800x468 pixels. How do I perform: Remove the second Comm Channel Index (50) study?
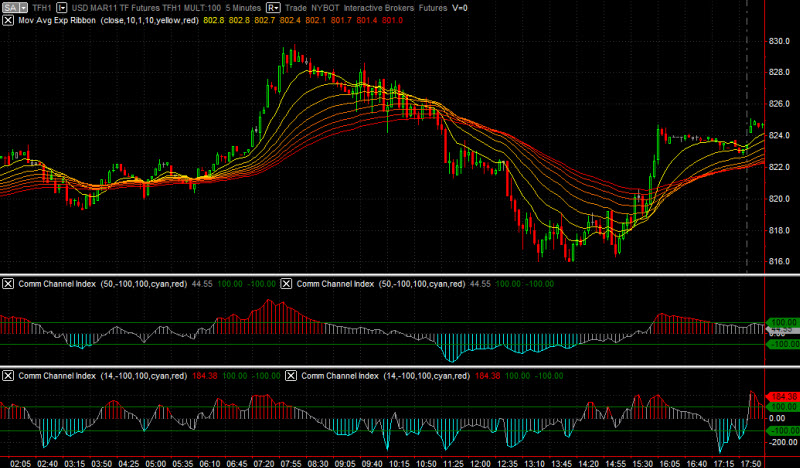(289, 284)
